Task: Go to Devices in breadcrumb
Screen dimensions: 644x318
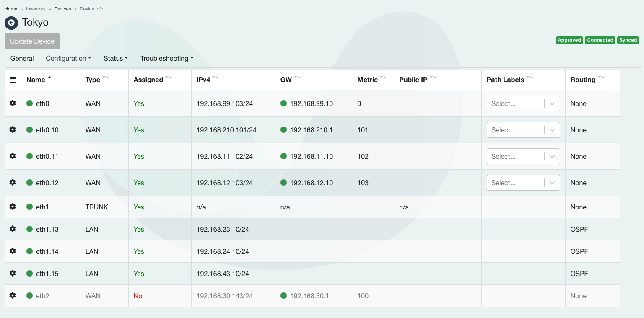Action: pyautogui.click(x=62, y=9)
